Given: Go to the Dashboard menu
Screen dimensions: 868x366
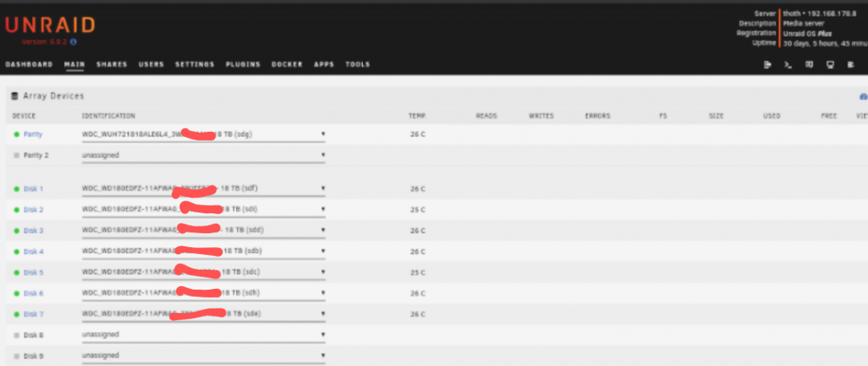Looking at the screenshot, I should coord(29,65).
